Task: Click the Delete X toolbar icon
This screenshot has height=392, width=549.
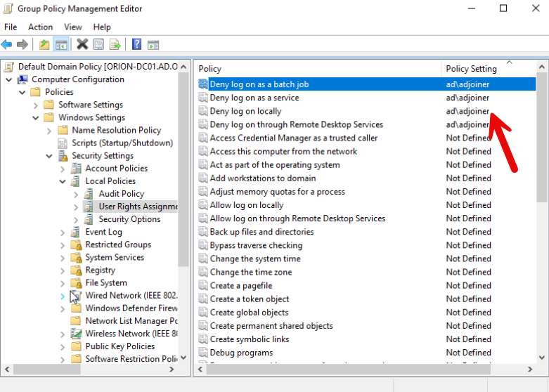Action: [82, 44]
